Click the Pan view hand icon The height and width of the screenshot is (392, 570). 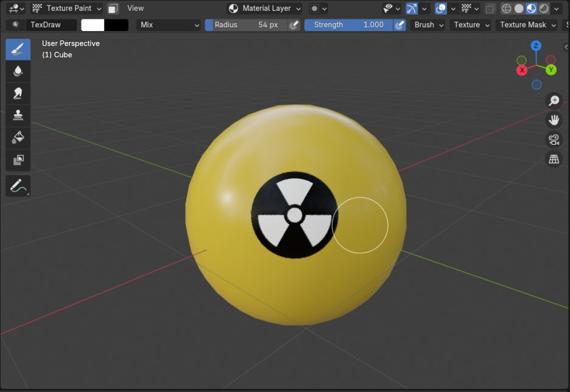tap(554, 120)
